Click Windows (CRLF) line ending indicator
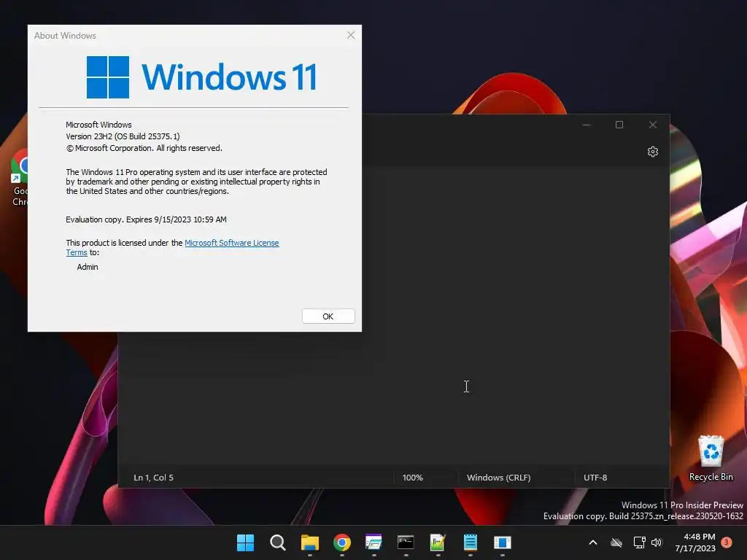Image resolution: width=747 pixels, height=560 pixels. pos(498,478)
